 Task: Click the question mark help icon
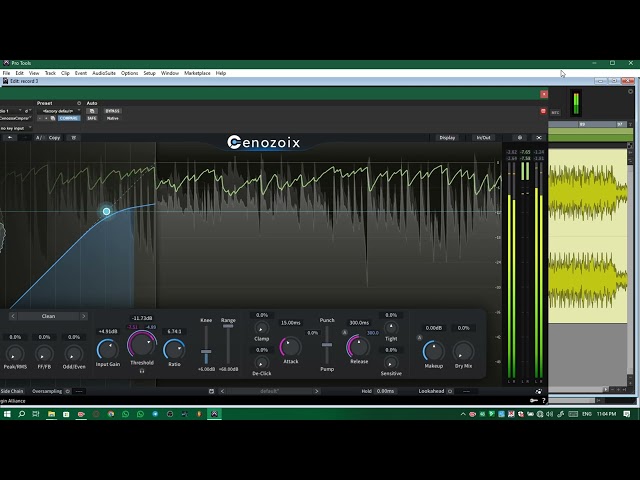point(544,400)
